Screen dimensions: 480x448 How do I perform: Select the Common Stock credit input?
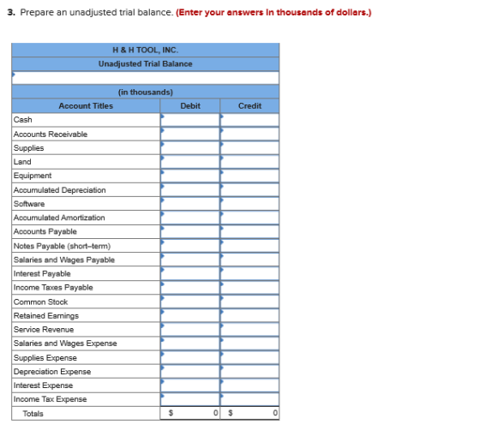tap(249, 302)
